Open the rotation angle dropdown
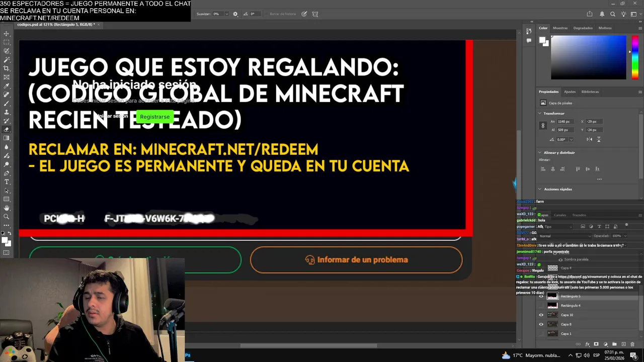The width and height of the screenshot is (644, 362). [x=570, y=139]
